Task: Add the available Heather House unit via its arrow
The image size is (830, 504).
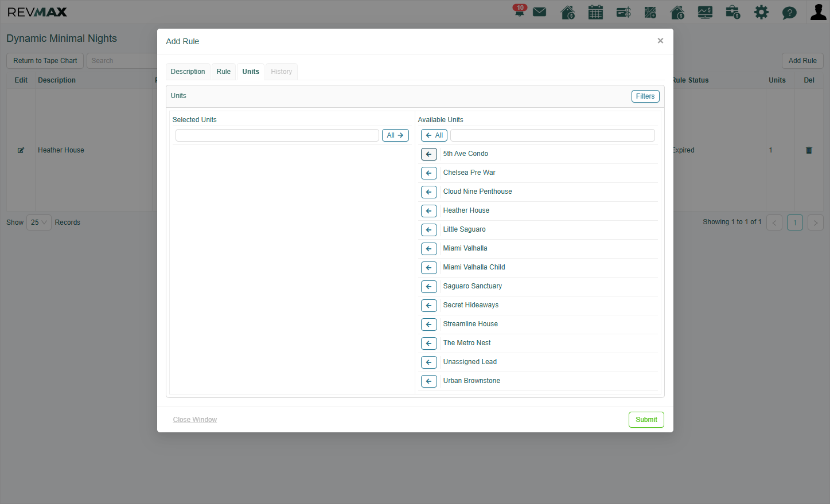Action: 428,211
